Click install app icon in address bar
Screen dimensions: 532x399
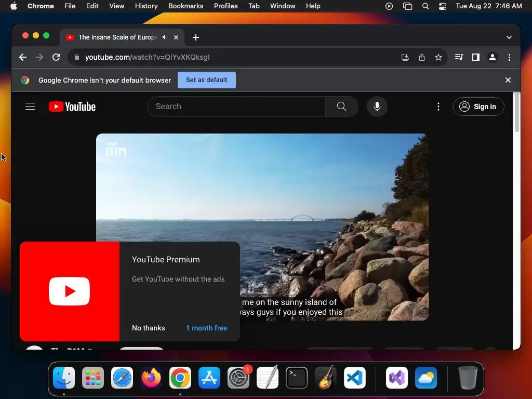click(405, 57)
